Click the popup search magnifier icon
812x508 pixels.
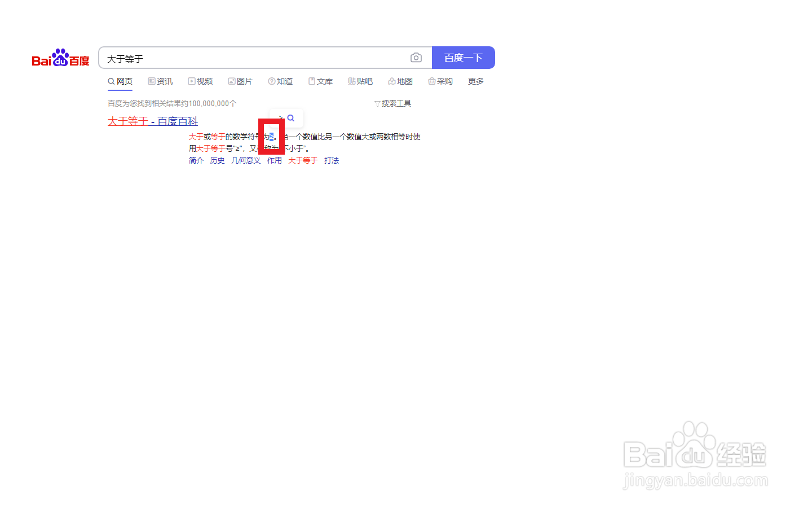pos(291,118)
